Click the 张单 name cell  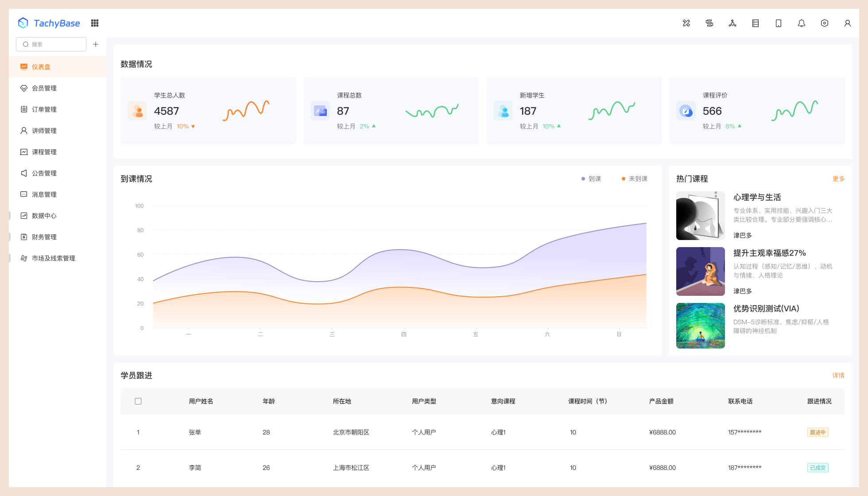pyautogui.click(x=195, y=432)
